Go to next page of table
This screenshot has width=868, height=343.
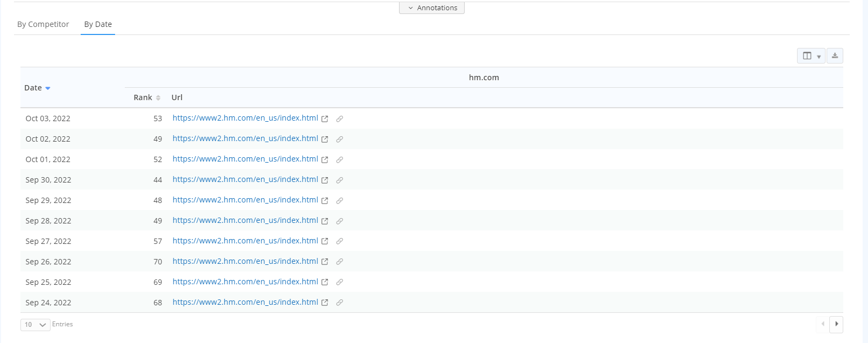pyautogui.click(x=836, y=324)
